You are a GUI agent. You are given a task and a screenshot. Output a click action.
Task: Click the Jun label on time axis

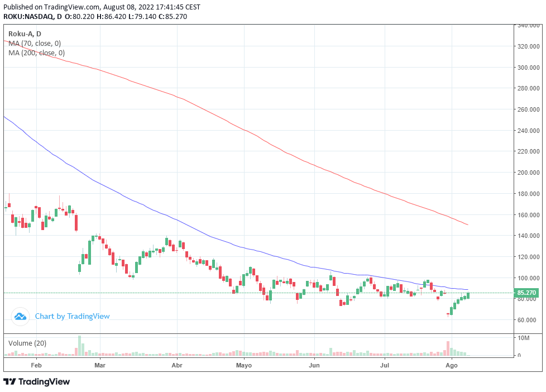coord(314,365)
